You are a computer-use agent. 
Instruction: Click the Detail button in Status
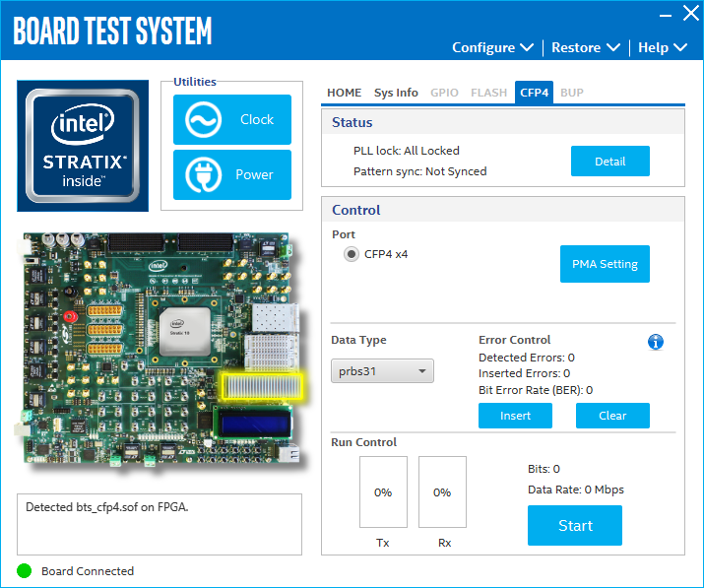click(609, 162)
